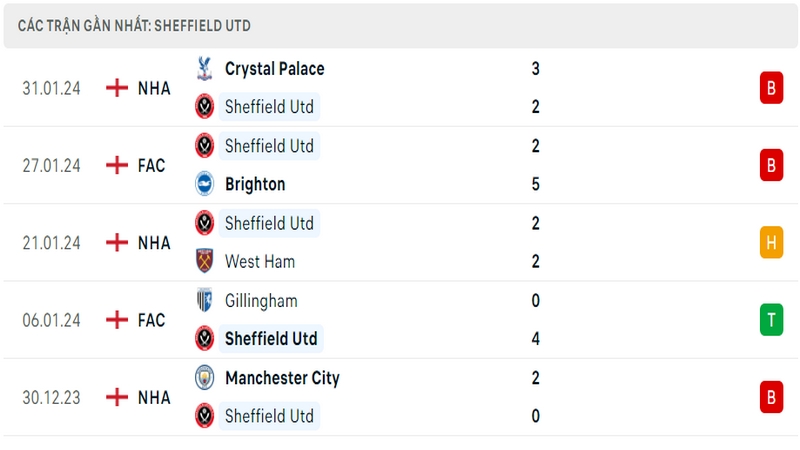Select highlighted Sheffield Utd in Gillingham match
800x450 pixels.
pos(271,339)
